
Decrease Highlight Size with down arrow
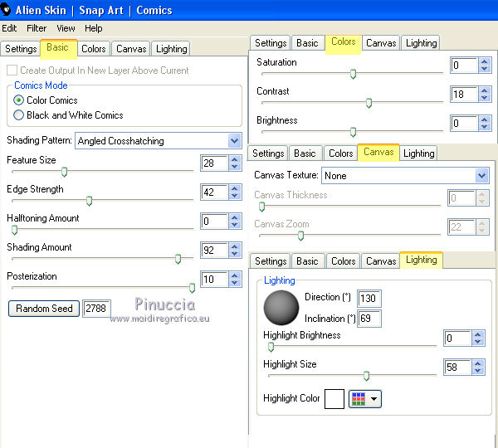(x=478, y=371)
